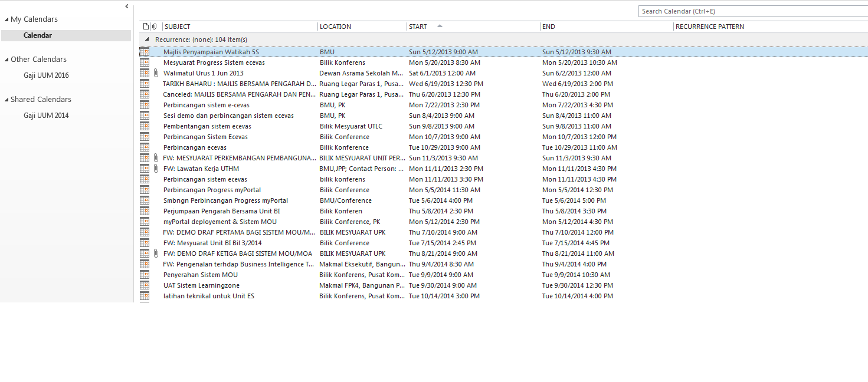Click attachment paperclip of FW: MESYUARAT PERKEMBANGAN row
Image resolution: width=868 pixels, height=382 pixels.
click(156, 158)
